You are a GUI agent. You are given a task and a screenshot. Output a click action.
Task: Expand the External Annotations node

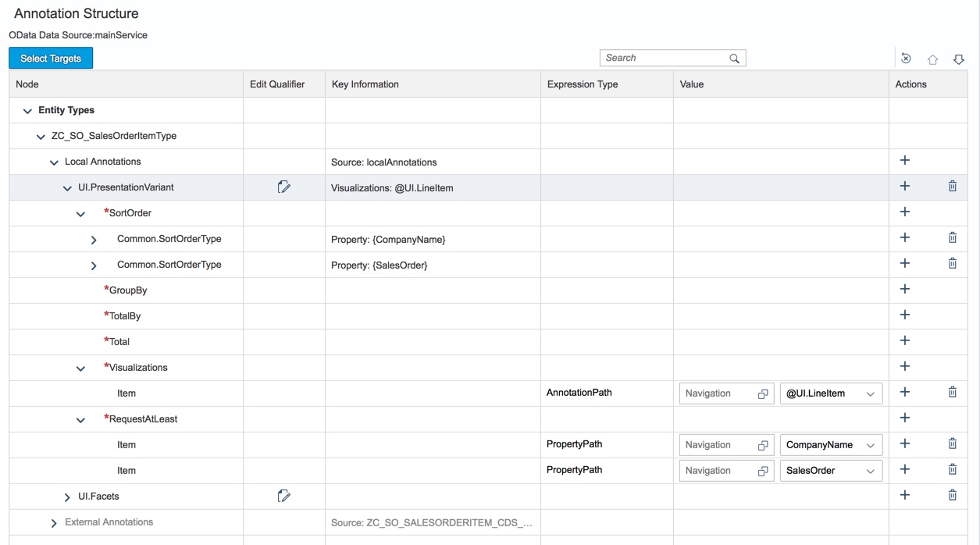click(x=53, y=522)
